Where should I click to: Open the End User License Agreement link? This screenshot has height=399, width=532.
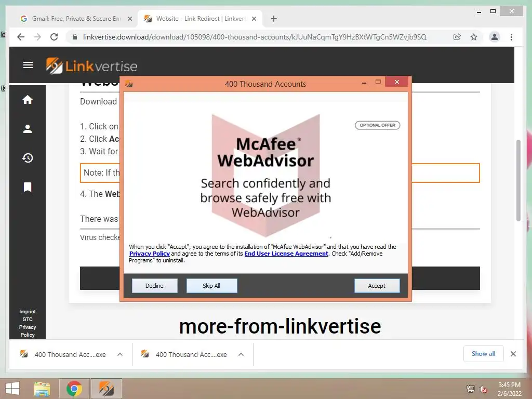tap(286, 254)
